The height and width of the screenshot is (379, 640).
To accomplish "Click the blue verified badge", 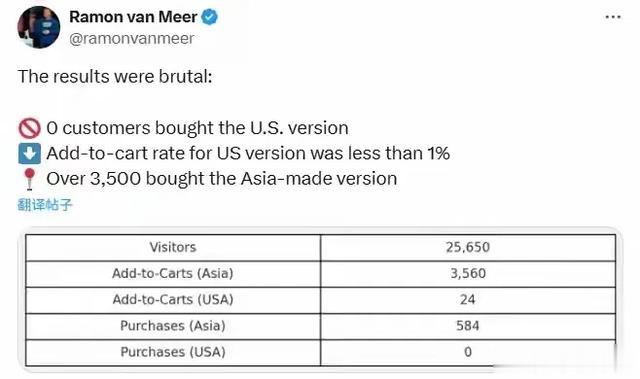I will click(210, 17).
